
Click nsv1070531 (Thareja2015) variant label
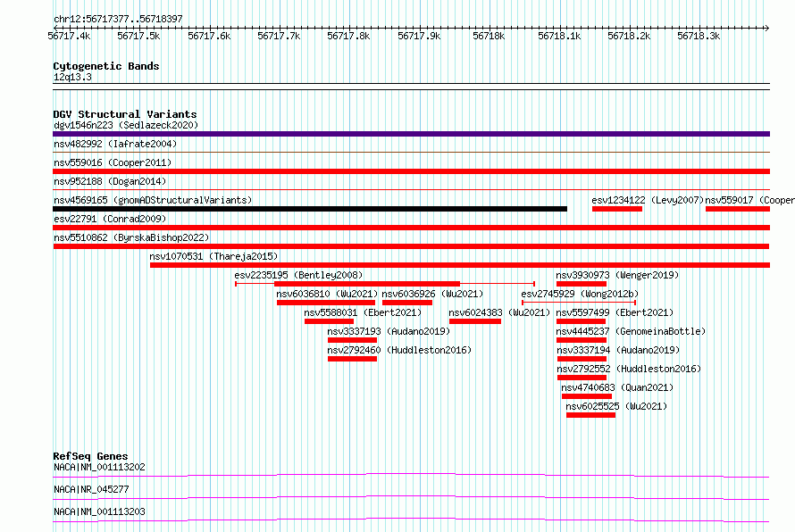point(213,256)
